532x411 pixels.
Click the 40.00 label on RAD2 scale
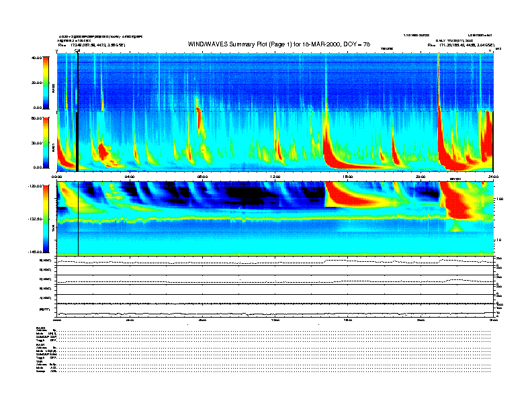click(37, 58)
